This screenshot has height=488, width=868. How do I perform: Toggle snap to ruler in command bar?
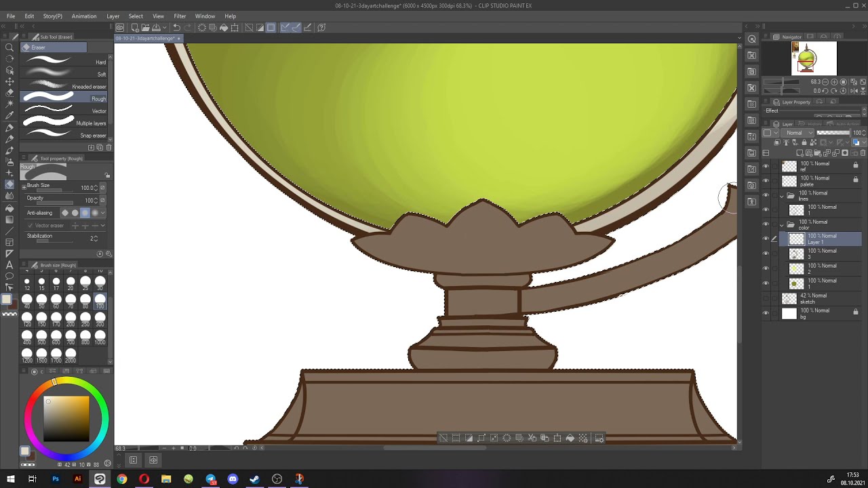[x=285, y=28]
